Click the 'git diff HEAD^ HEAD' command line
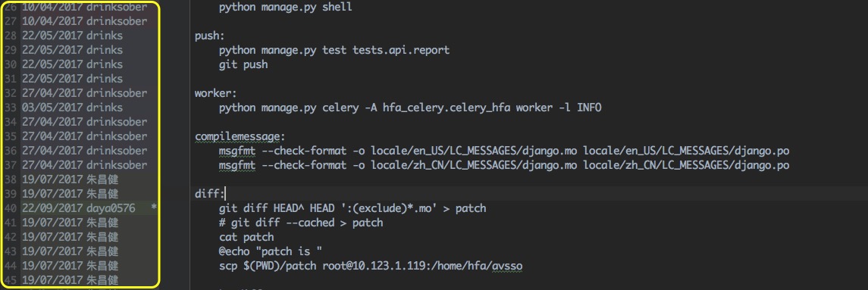The width and height of the screenshot is (868, 290). (352, 208)
